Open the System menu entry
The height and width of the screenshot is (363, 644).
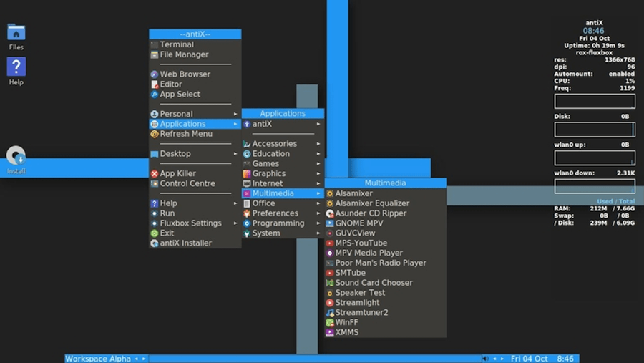click(x=283, y=233)
